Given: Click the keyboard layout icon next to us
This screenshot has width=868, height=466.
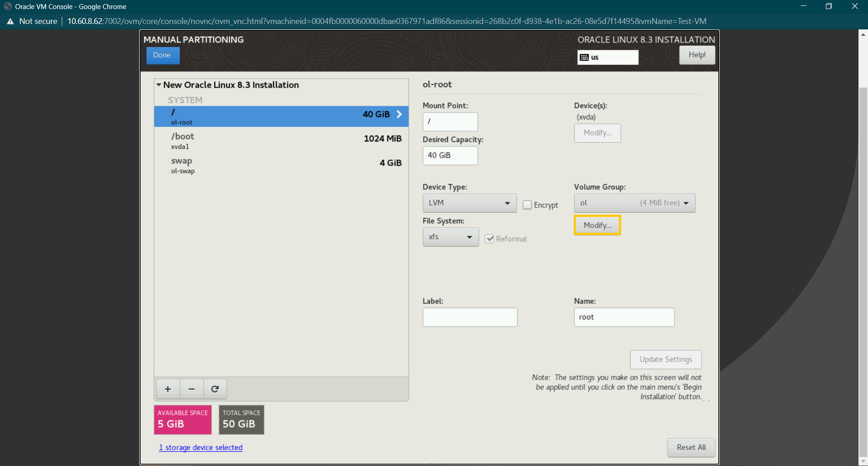Looking at the screenshot, I should tap(584, 57).
